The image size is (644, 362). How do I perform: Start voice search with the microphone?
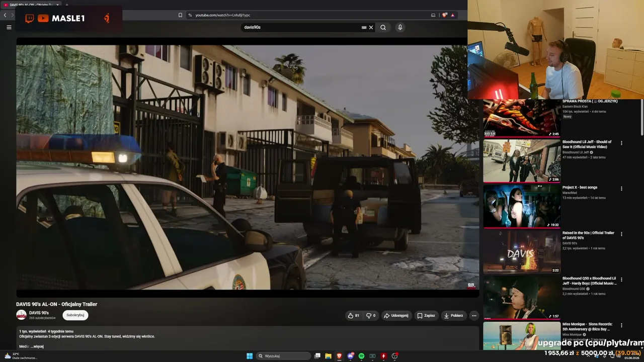[400, 28]
